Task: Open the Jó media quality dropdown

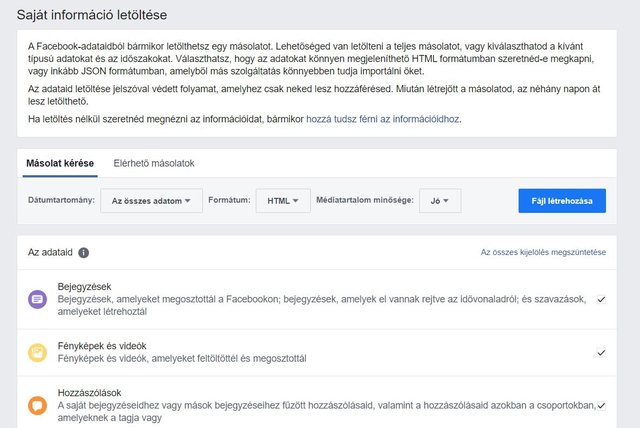Action: click(440, 201)
